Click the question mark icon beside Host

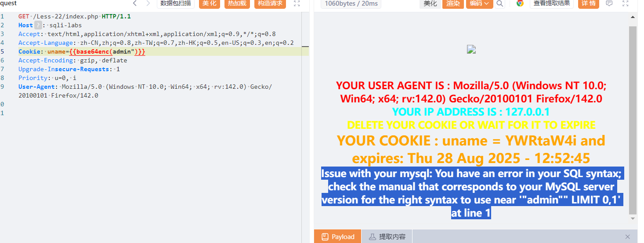tap(38, 25)
